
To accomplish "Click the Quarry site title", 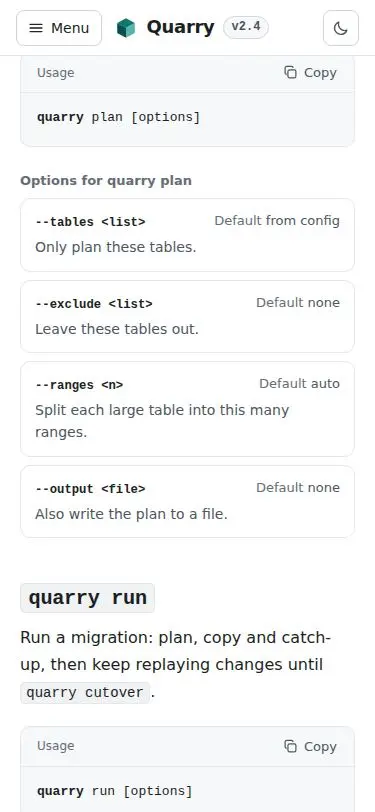I will click(180, 27).
